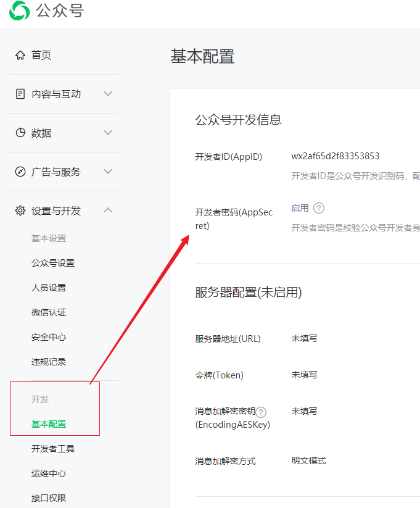
Task: Click the 公众号开发信息 heading
Action: 238,120
